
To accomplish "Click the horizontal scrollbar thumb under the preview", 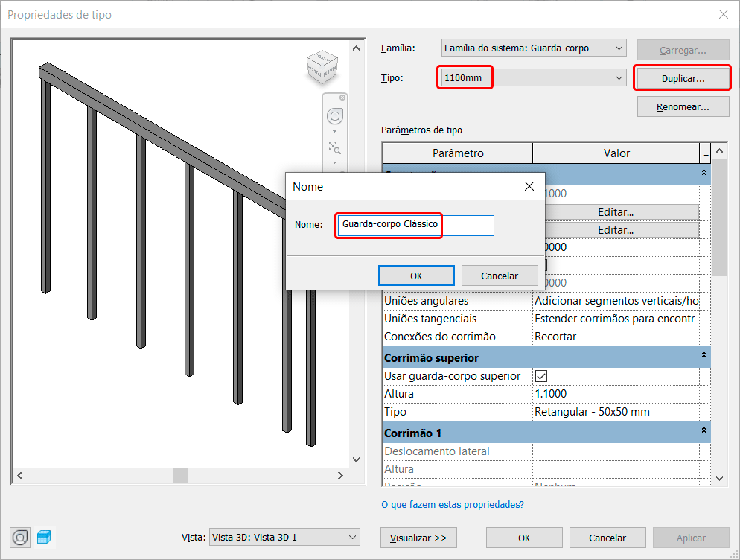I will tap(180, 475).
